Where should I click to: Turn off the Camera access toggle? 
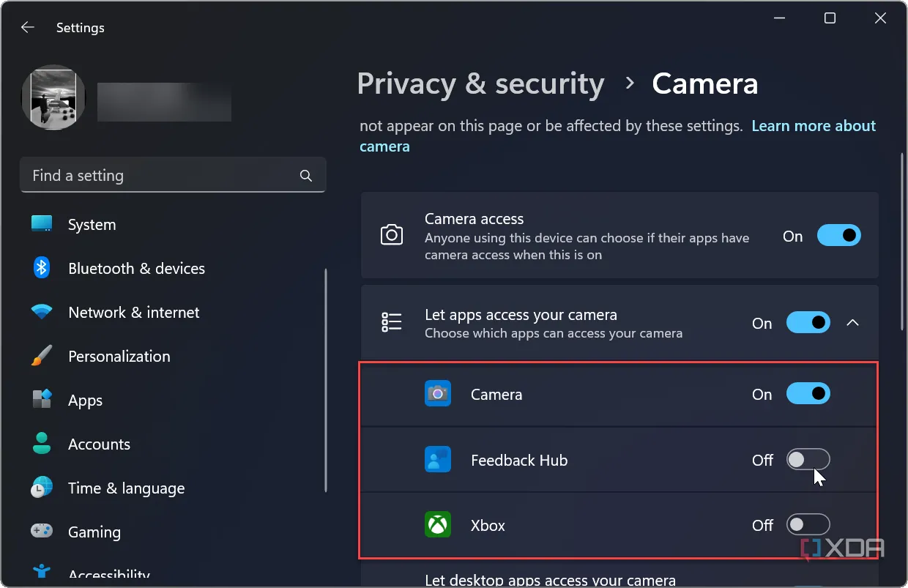(838, 236)
